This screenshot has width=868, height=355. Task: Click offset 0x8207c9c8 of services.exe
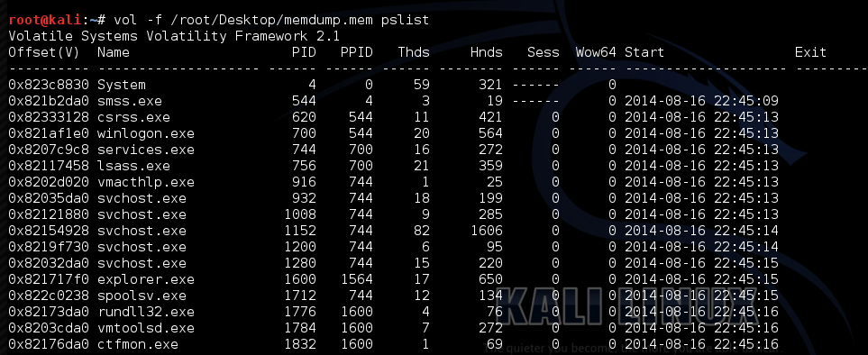(49, 150)
